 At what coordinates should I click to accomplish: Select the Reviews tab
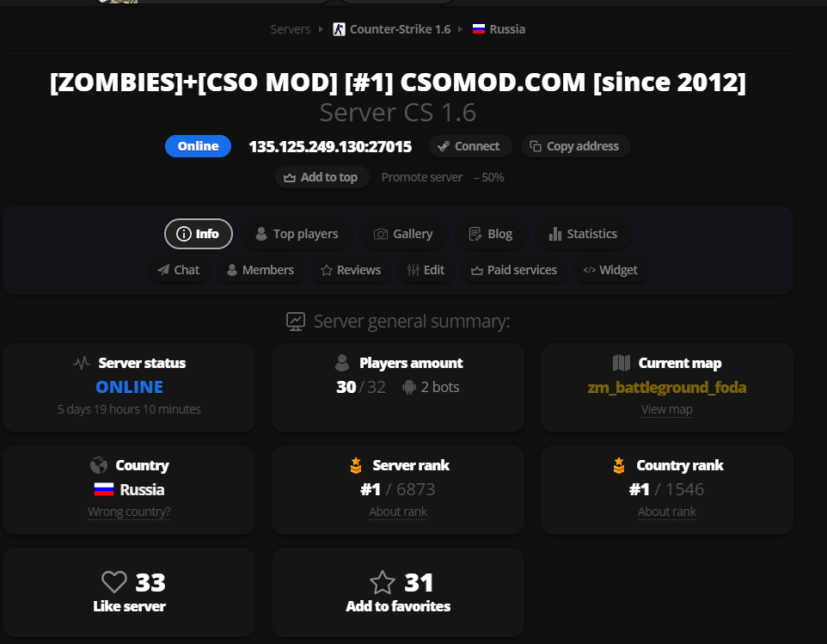pos(350,270)
